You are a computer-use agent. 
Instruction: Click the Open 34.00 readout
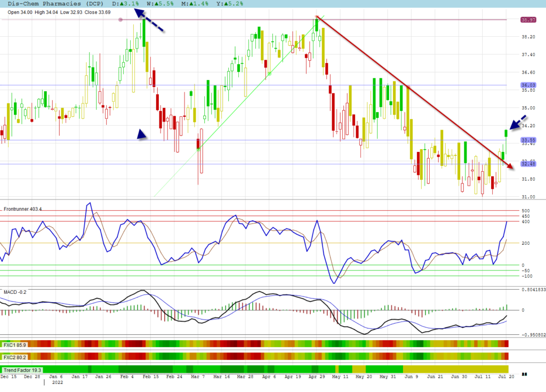(20, 12)
